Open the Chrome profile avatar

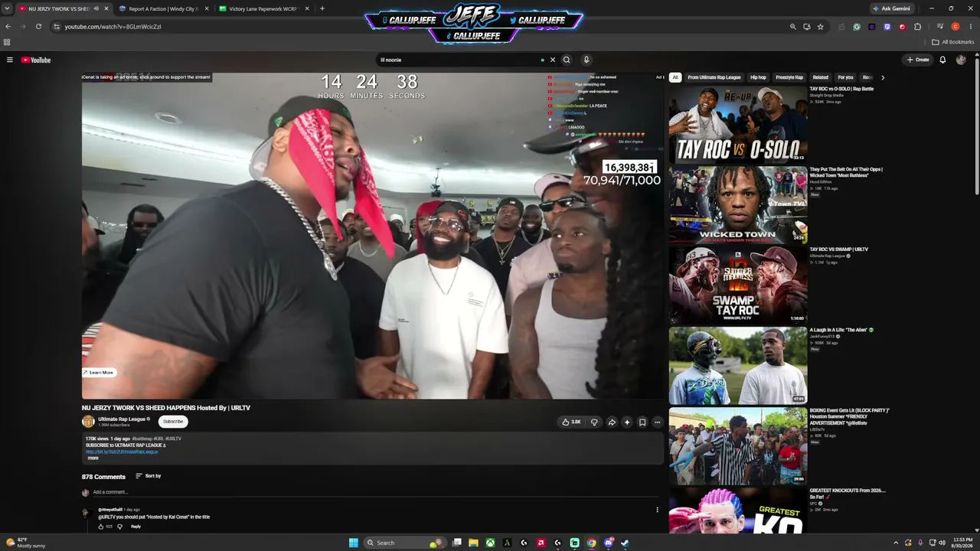(955, 27)
